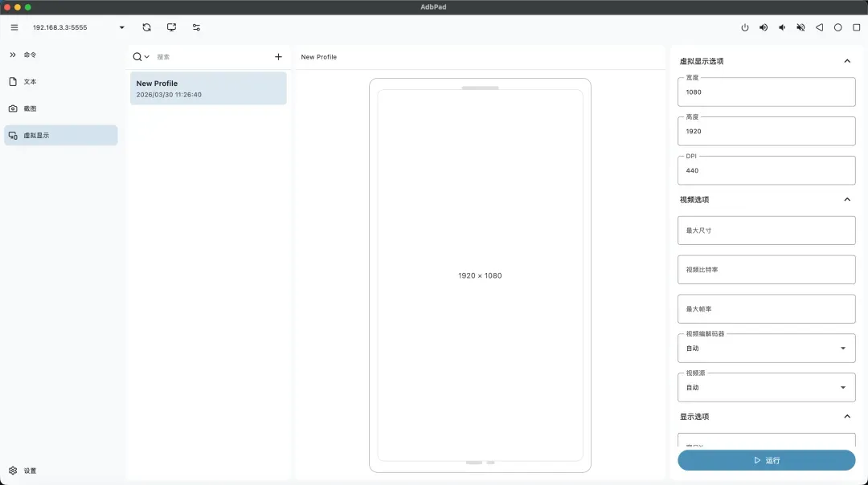Click the 1920 × 1080 preview label

click(480, 275)
